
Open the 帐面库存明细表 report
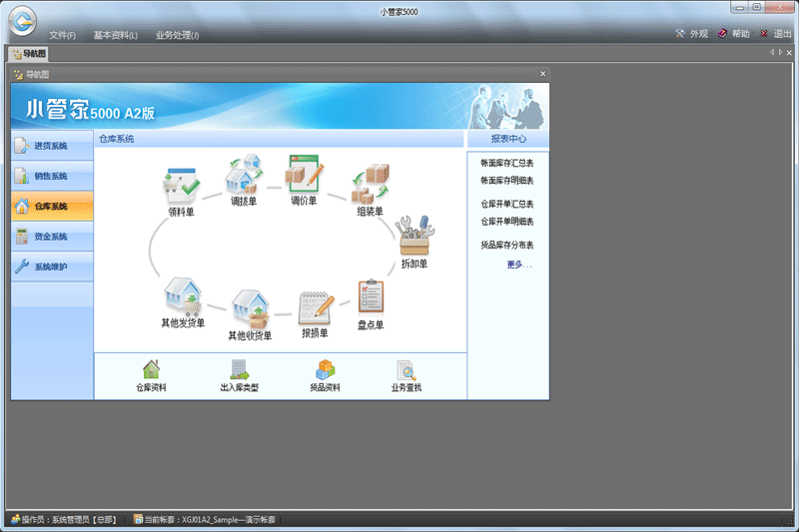pyautogui.click(x=507, y=181)
